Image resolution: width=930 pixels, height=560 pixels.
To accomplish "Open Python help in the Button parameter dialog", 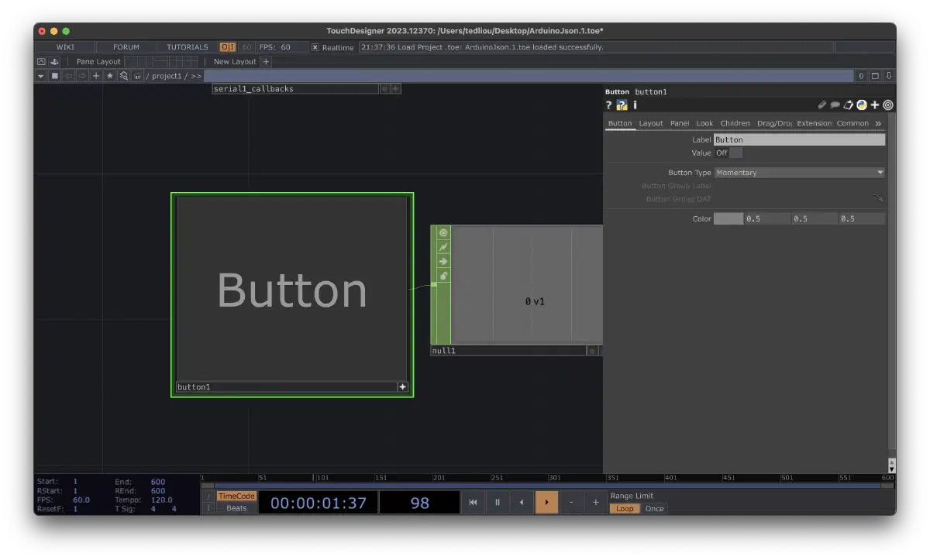I will (622, 105).
